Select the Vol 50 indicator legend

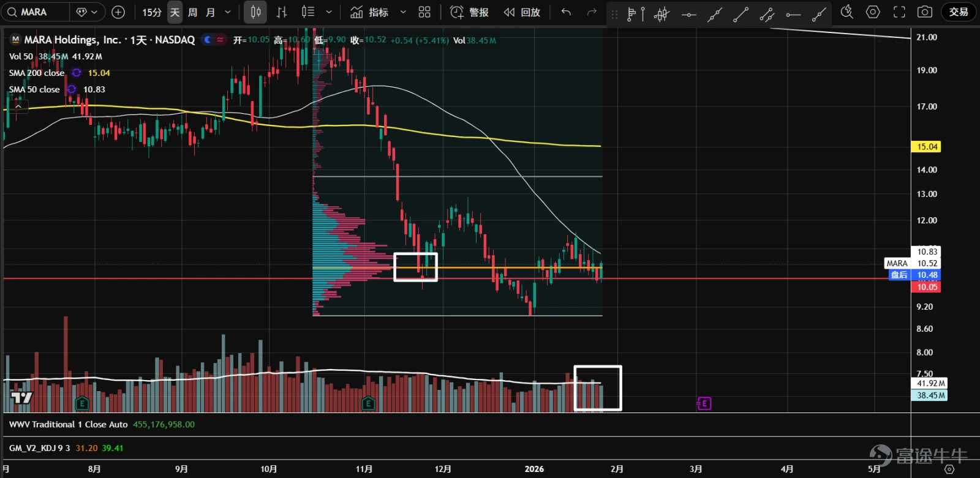21,56
